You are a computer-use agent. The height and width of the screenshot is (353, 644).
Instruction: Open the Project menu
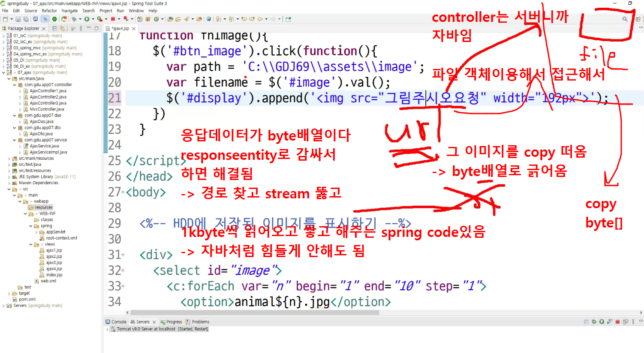(106, 11)
